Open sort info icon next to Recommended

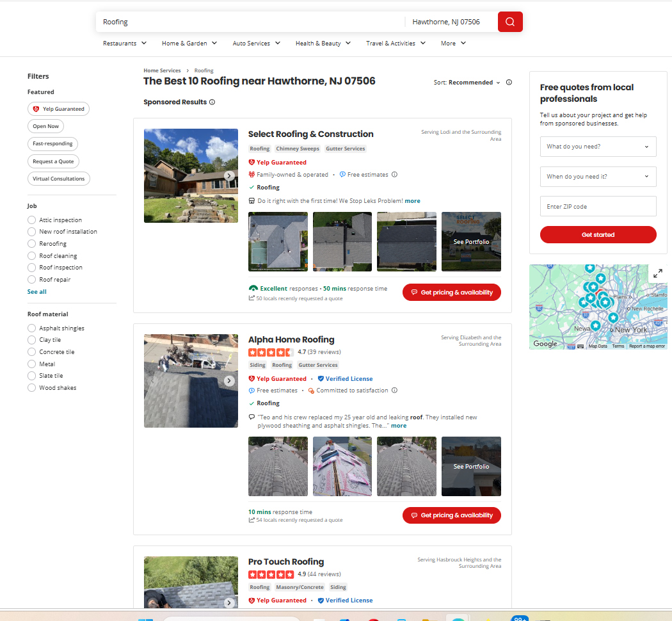click(x=509, y=83)
